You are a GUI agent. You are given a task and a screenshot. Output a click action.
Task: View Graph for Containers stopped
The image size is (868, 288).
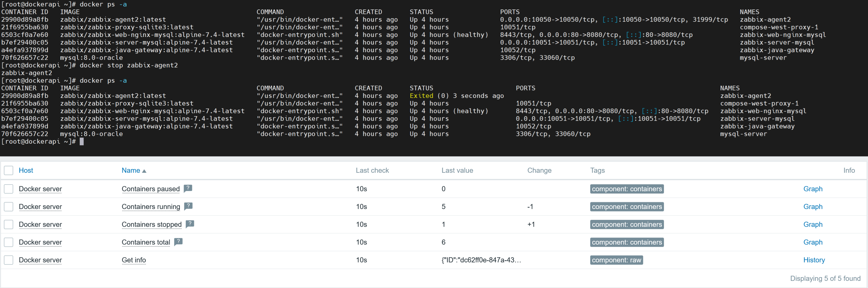tap(813, 224)
